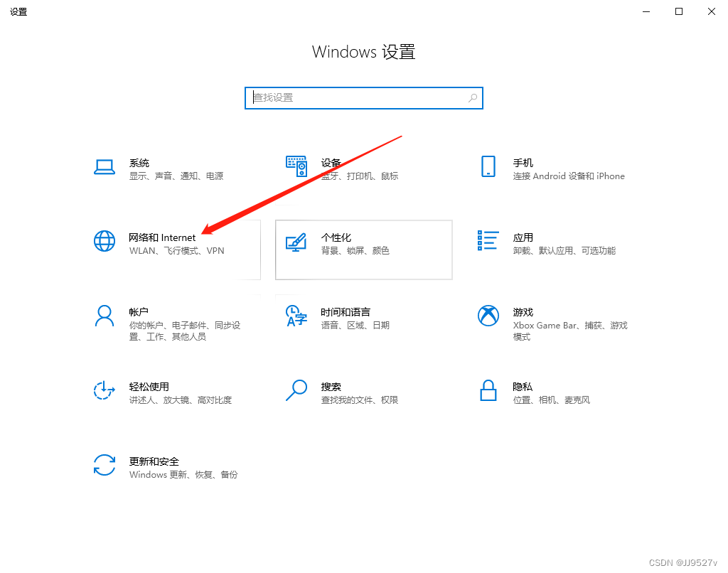Screen dimensions: 728x573
Task: Open the 隐私 lock icon
Action: coord(488,390)
